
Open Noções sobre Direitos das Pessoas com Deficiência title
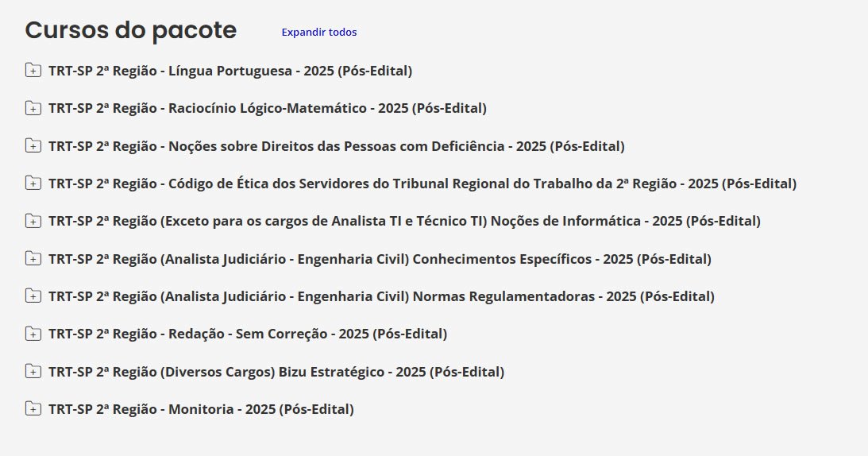point(336,146)
